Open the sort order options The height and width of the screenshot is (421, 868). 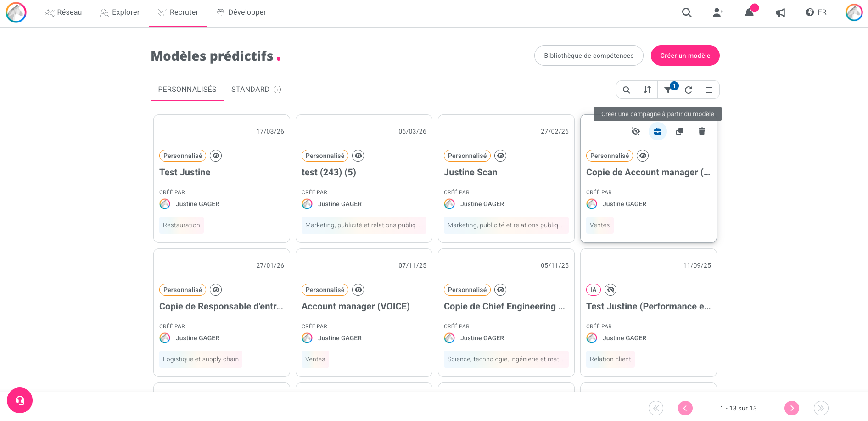[647, 90]
